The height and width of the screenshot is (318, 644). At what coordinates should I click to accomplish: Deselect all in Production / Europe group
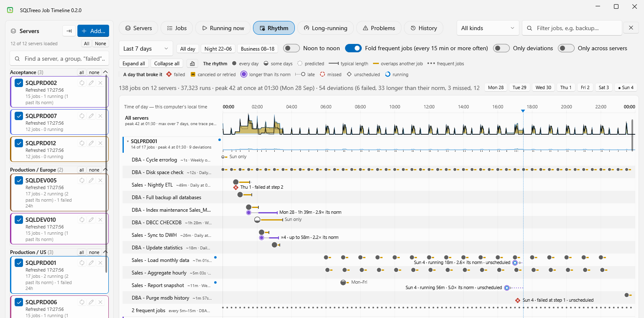click(94, 170)
